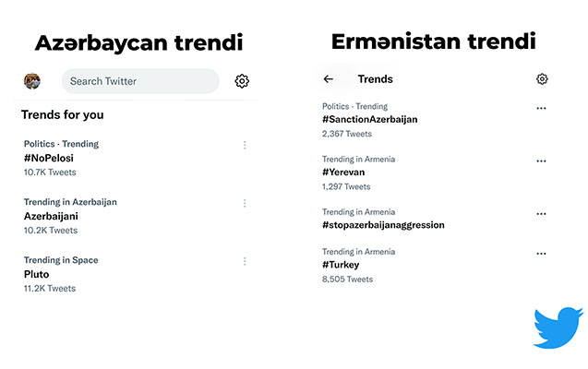View the #Turkey trend with 8,505 Tweets
This screenshot has height=369, width=588.
340,265
